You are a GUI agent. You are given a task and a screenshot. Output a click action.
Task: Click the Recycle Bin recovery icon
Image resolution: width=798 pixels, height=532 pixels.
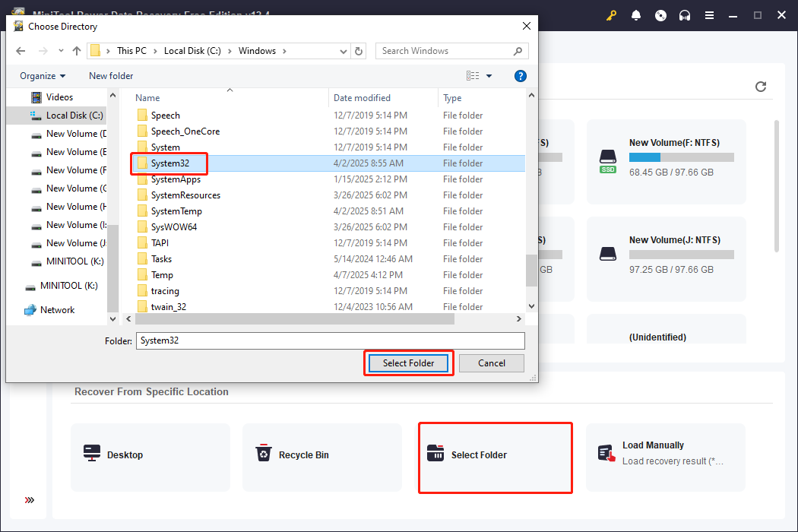click(264, 452)
